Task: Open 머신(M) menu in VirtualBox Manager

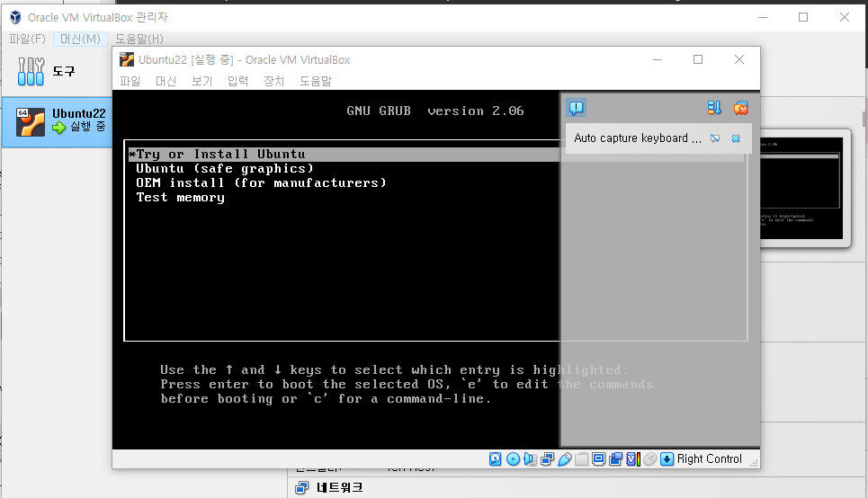Action: coord(80,39)
